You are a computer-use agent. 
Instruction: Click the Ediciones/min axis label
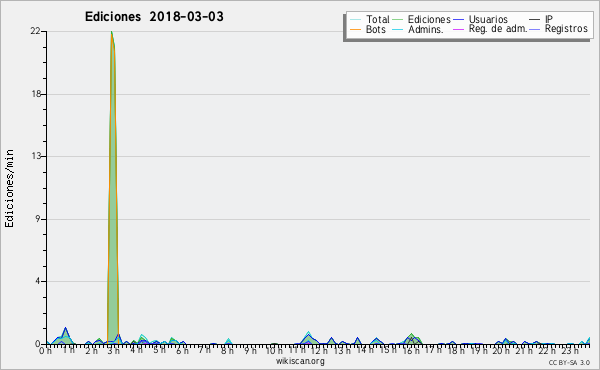9,188
